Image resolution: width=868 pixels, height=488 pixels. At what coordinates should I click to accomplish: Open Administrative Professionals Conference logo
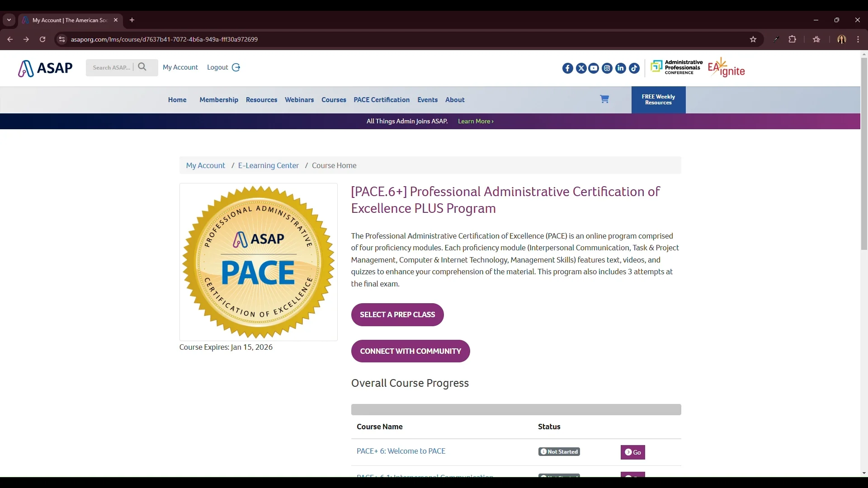point(676,67)
